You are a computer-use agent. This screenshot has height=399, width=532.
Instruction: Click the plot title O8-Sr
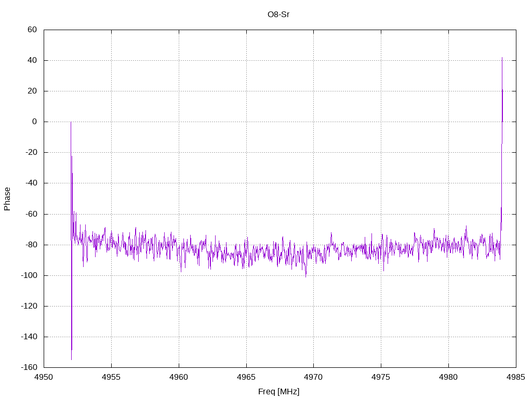coord(278,15)
